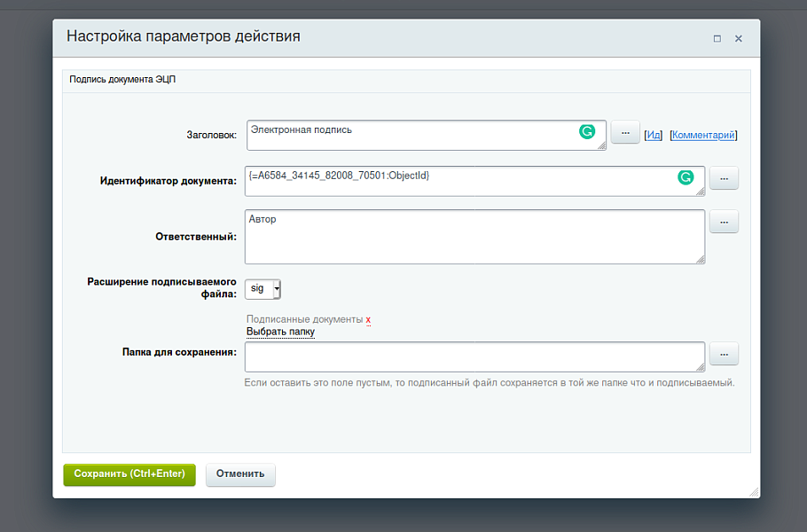Remove Подписанные документы with the red x
The width and height of the screenshot is (807, 532).
coord(368,319)
